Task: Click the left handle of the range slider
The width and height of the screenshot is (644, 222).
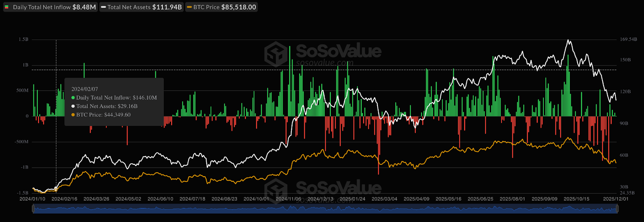Action: pyautogui.click(x=33, y=209)
